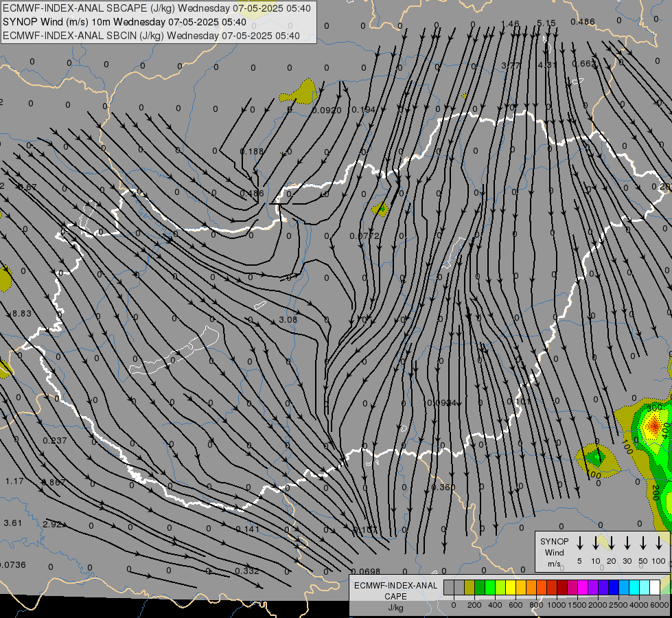Click the '6000' tick label in CAPE scale

click(660, 605)
